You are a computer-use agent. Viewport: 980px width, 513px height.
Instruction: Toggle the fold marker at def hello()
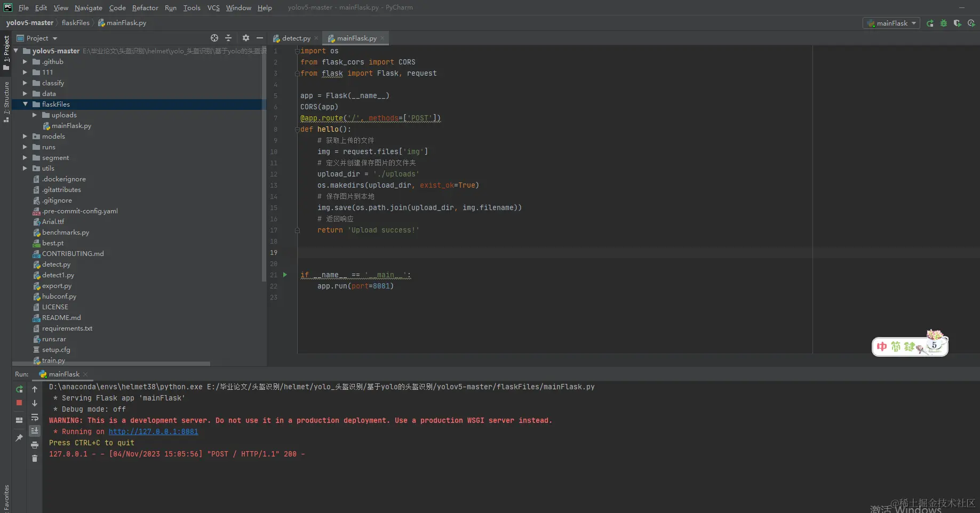[x=297, y=130]
